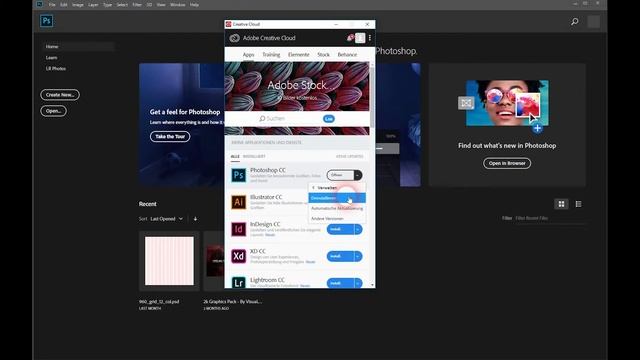This screenshot has width=640, height=360.
Task: Click the InDesign CC app icon
Action: (239, 229)
